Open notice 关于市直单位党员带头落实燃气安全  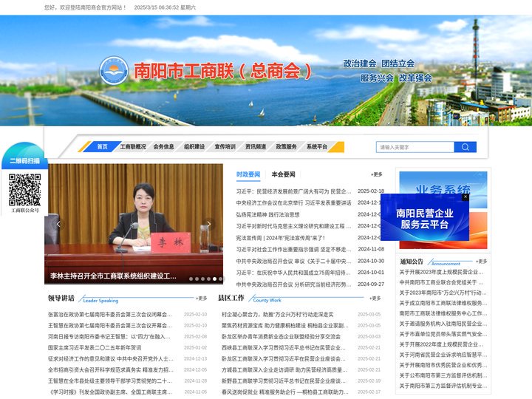coord(443,334)
